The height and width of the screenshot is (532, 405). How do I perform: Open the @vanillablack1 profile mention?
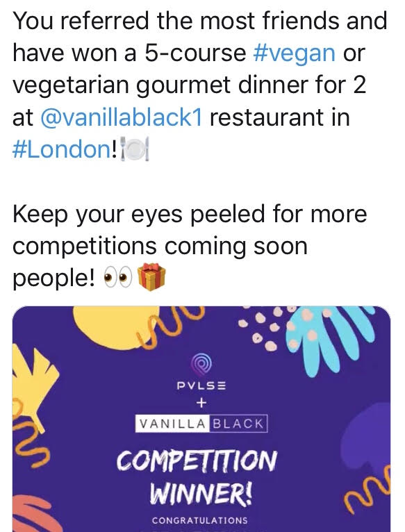(x=122, y=117)
